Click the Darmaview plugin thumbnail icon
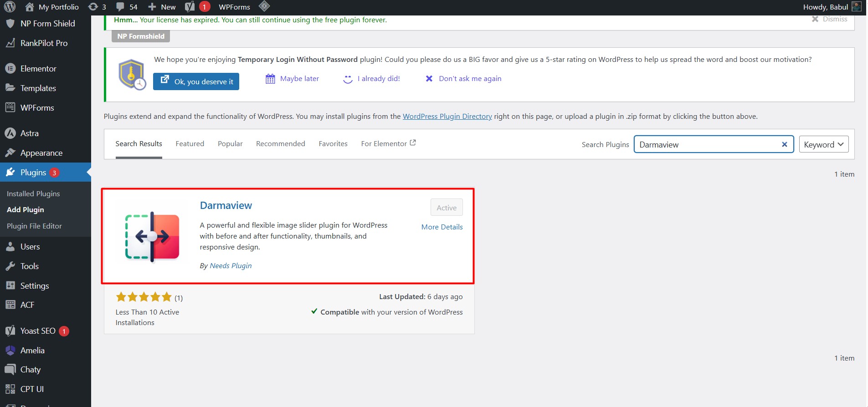 (x=152, y=237)
